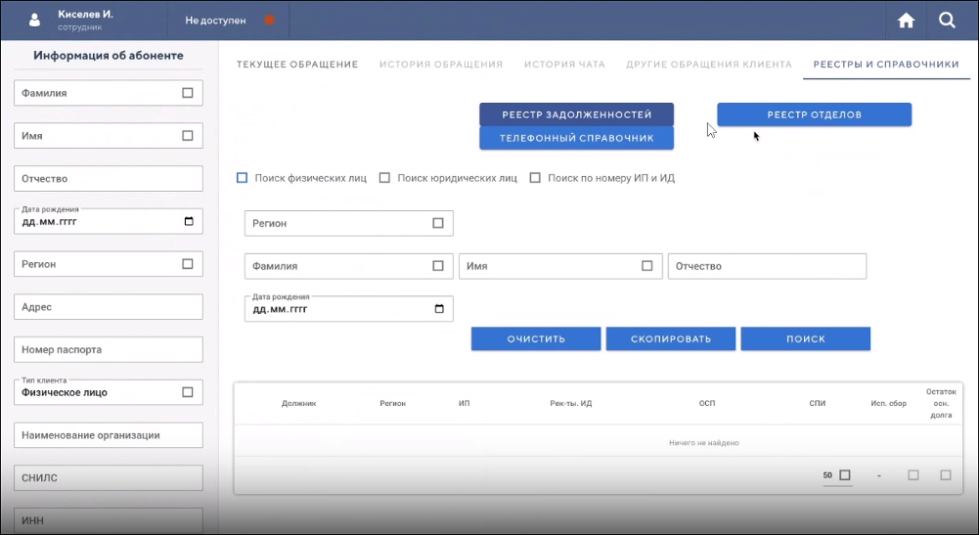Enable the Поиск физических лиц checkbox
This screenshot has height=535, width=980.
pyautogui.click(x=243, y=178)
